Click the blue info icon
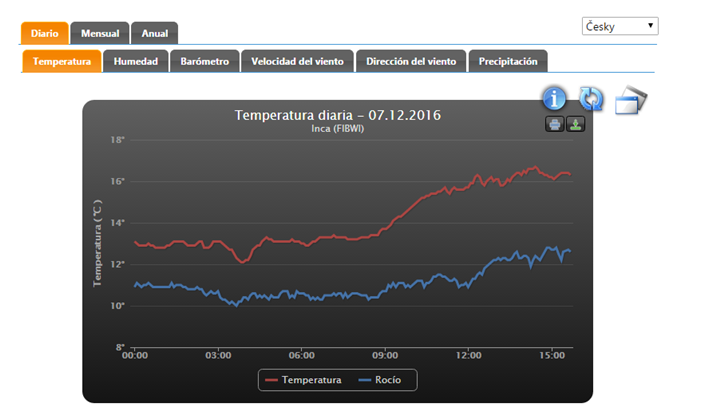Image resolution: width=720 pixels, height=415 pixels. click(x=555, y=98)
